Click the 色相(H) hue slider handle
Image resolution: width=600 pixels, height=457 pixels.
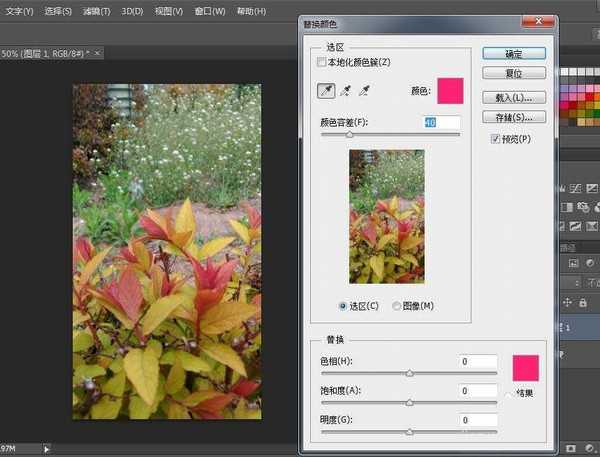[409, 373]
